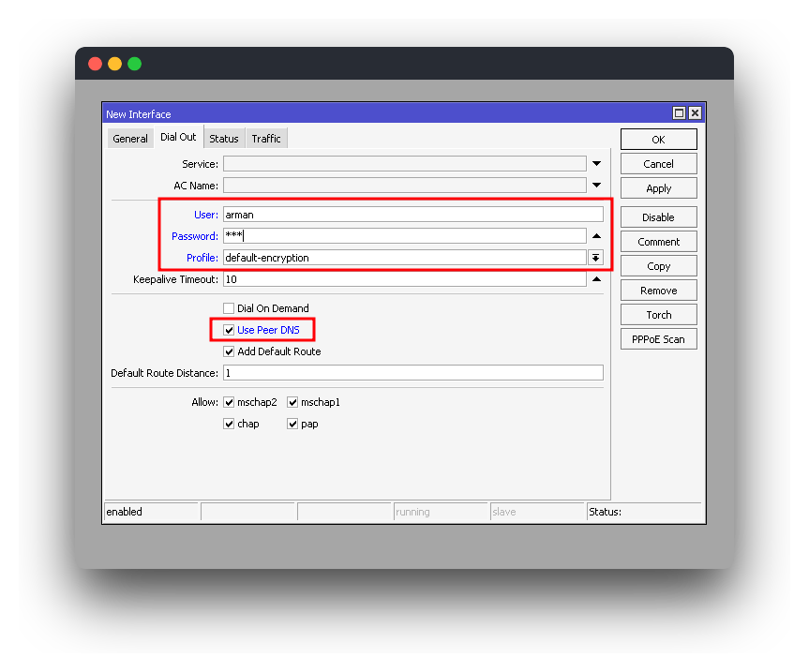Open the Service dropdown
The image size is (809, 672).
597,162
